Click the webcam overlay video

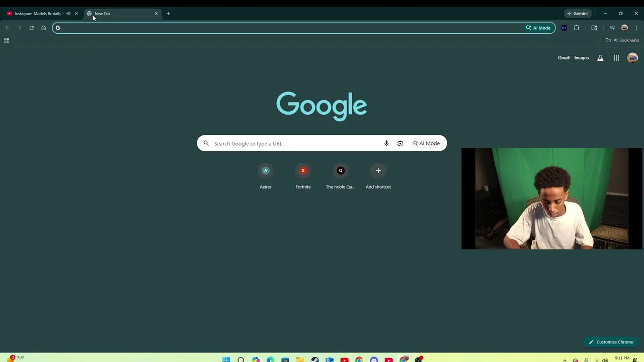(552, 199)
